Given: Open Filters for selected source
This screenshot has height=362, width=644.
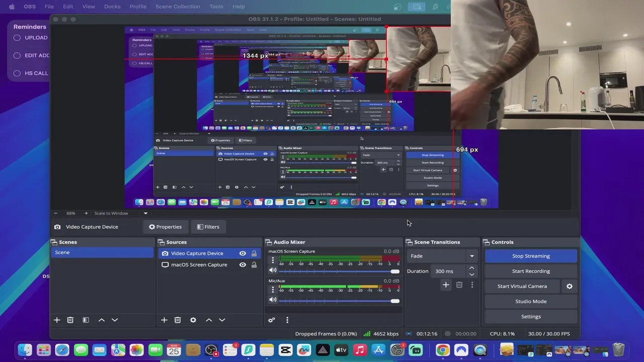Looking at the screenshot, I should point(208,227).
